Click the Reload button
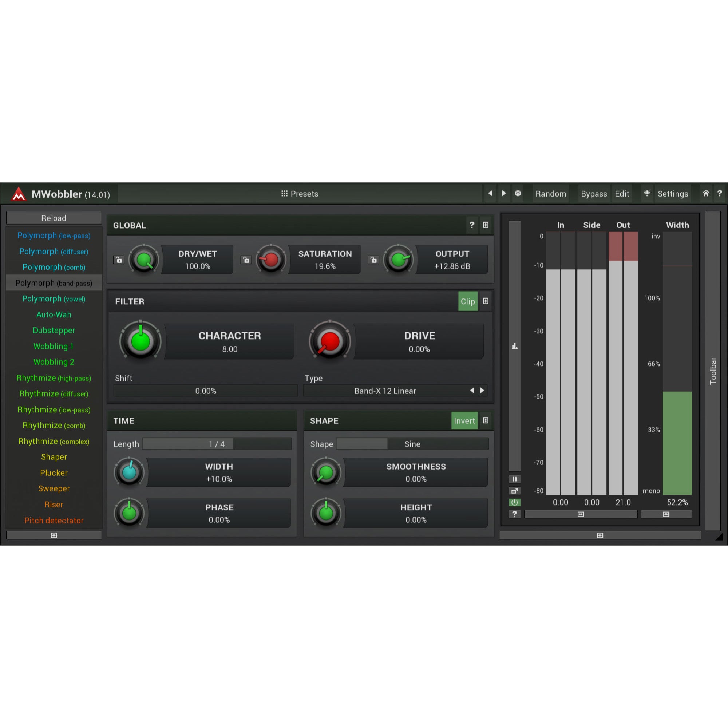 (x=54, y=218)
